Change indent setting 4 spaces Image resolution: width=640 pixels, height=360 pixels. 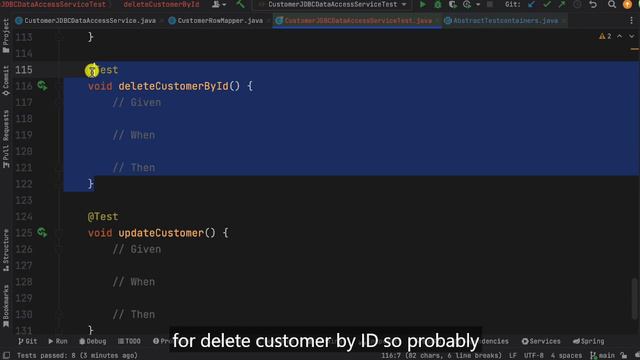click(x=566, y=356)
